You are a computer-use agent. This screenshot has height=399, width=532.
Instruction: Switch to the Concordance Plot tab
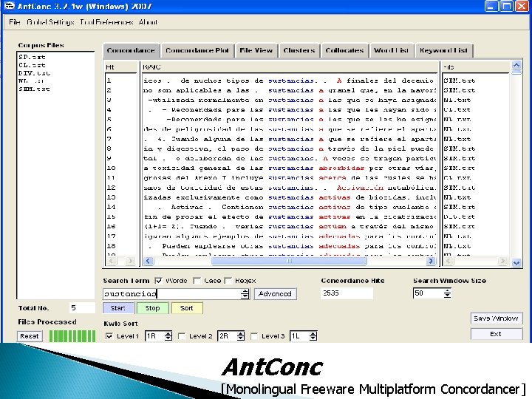197,50
